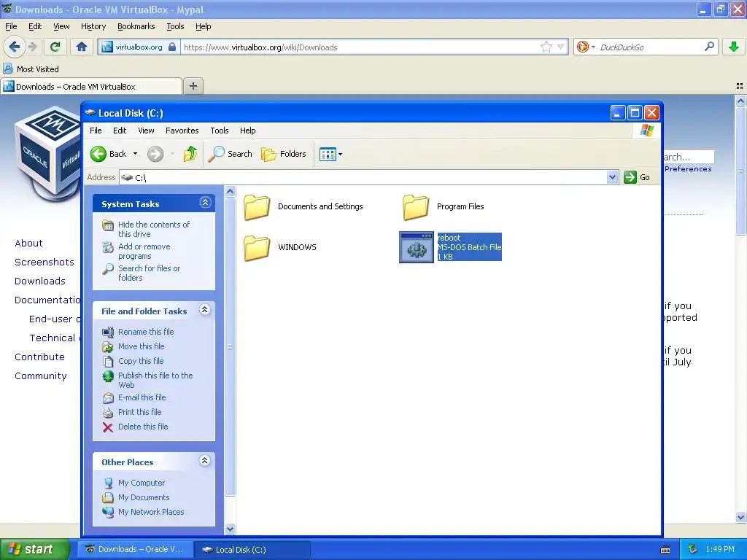The image size is (747, 560).
Task: Click the Explorer Back button
Action: point(109,154)
